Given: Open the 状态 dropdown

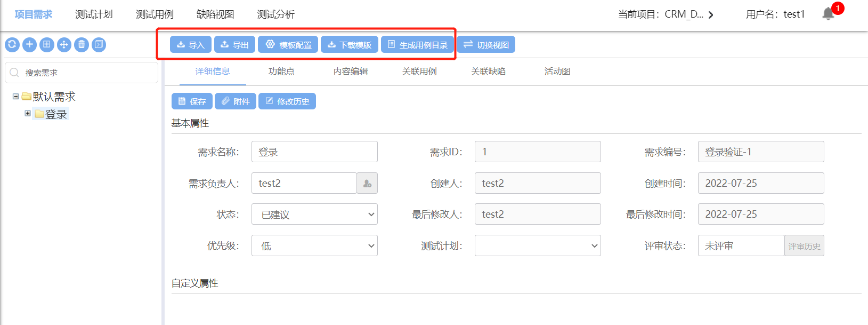Looking at the screenshot, I should [x=314, y=215].
